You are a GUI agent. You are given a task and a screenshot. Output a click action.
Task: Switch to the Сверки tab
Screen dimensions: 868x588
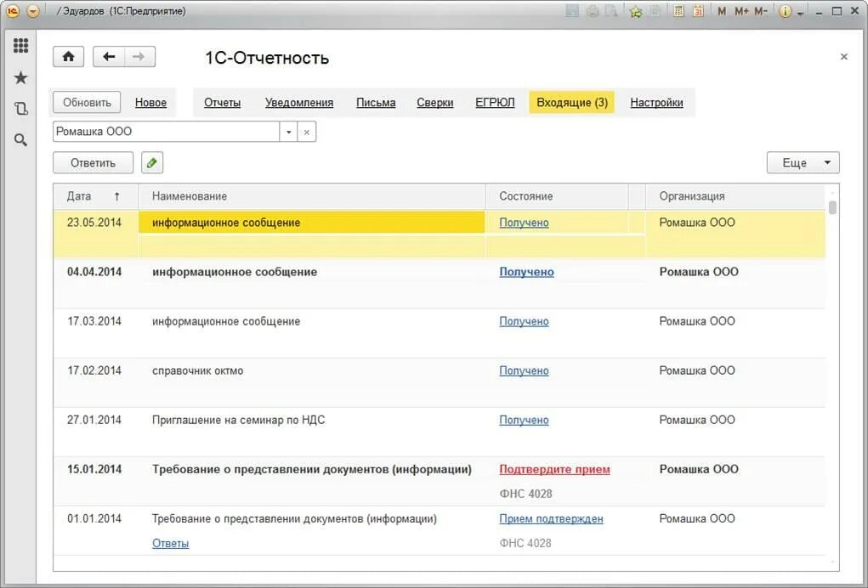pos(434,102)
